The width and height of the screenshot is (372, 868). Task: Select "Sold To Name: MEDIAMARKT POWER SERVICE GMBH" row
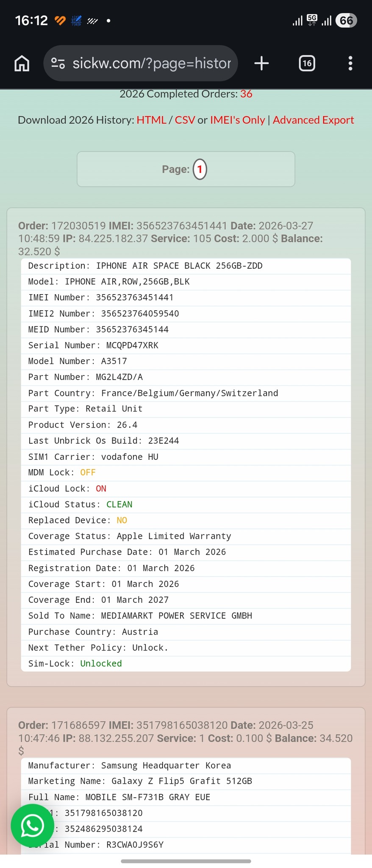point(186,616)
